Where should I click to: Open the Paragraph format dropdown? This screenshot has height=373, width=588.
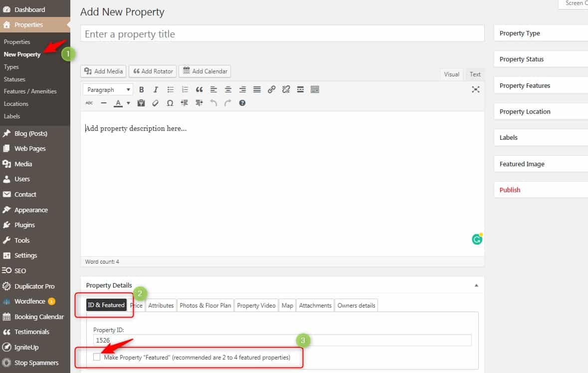[x=108, y=90]
